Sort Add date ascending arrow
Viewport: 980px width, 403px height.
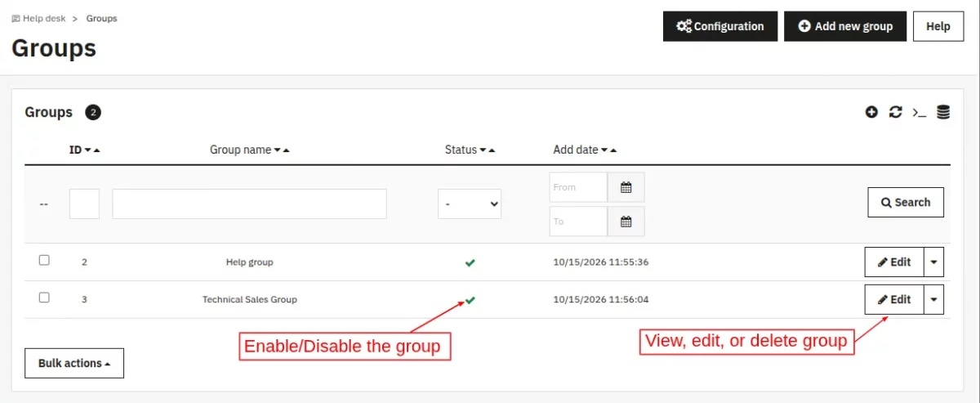613,150
